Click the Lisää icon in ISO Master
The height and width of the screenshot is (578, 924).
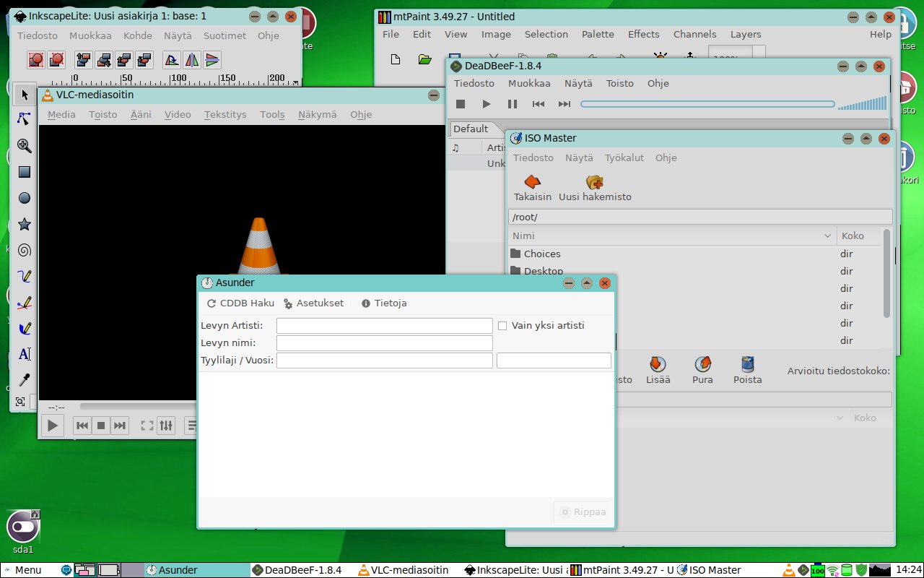coord(658,370)
